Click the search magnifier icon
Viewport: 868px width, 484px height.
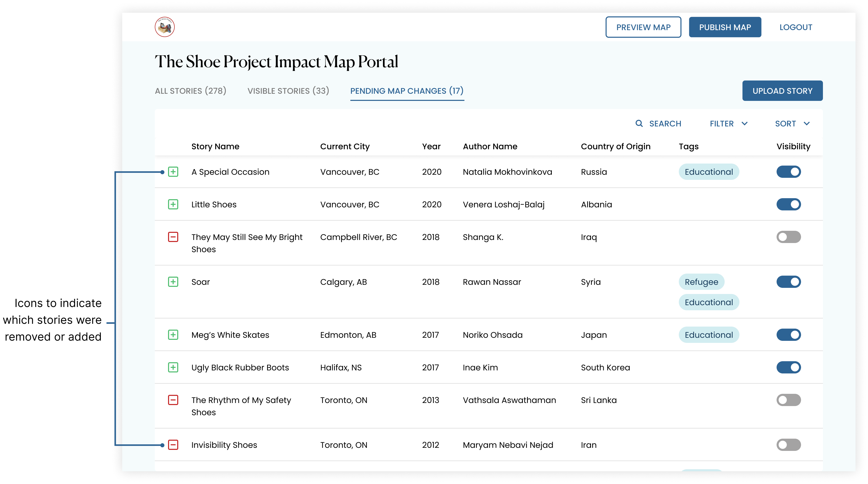tap(639, 123)
